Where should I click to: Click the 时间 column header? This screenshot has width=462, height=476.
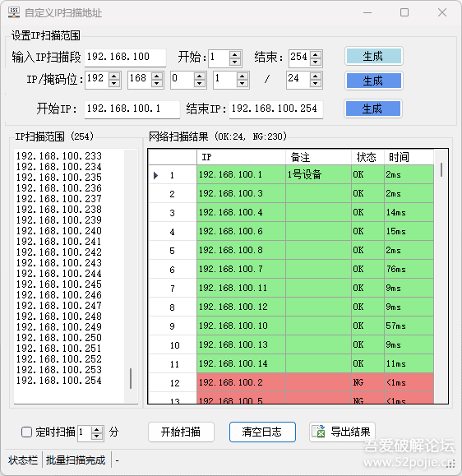[x=409, y=157]
